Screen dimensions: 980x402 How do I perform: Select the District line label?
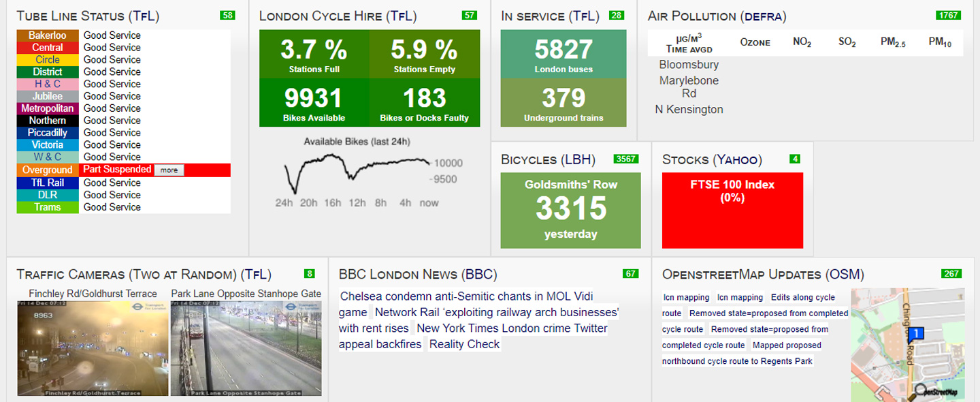pyautogui.click(x=48, y=72)
